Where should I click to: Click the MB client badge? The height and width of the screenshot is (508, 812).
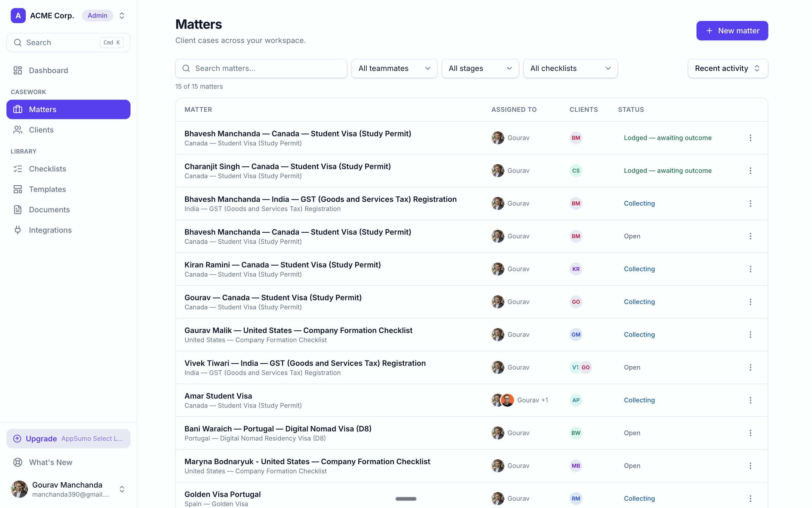coord(576,466)
